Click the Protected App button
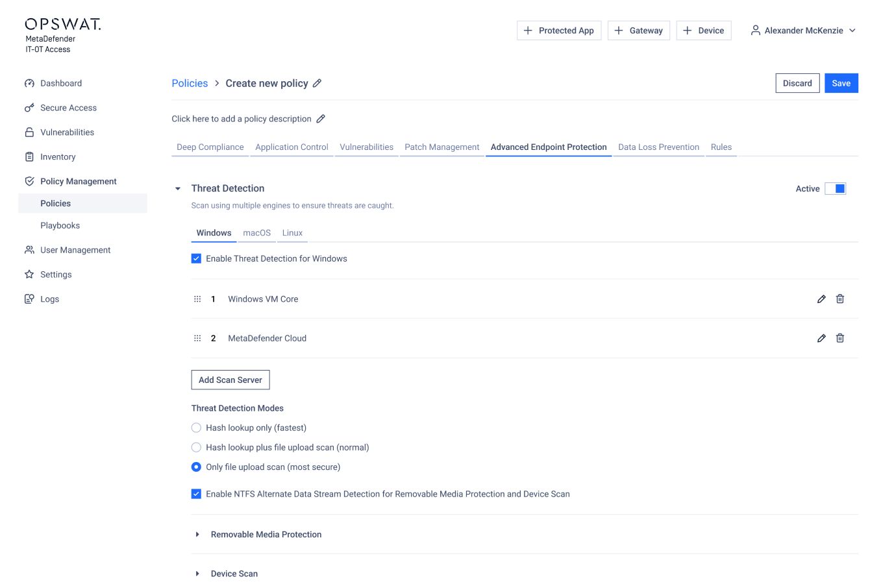The image size is (883, 588). (559, 31)
